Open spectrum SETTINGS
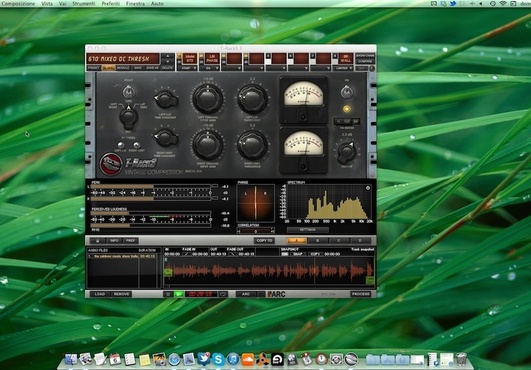Viewport: 531px width, 370px height. [308, 230]
